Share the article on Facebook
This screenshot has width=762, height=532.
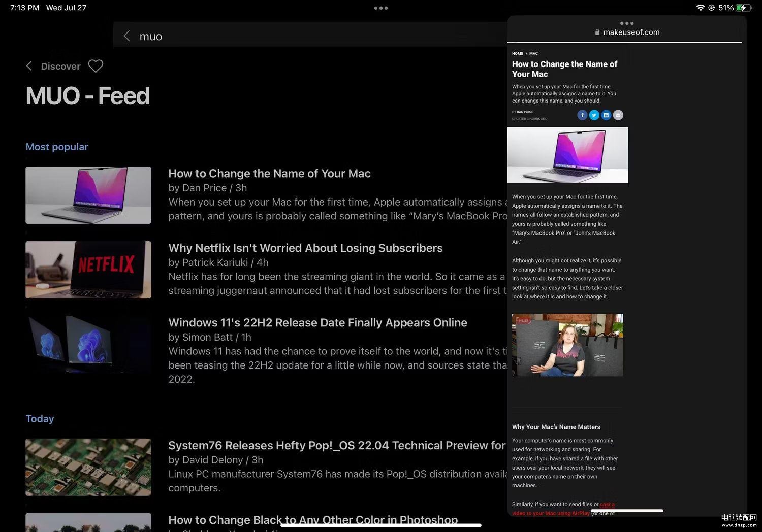point(582,115)
